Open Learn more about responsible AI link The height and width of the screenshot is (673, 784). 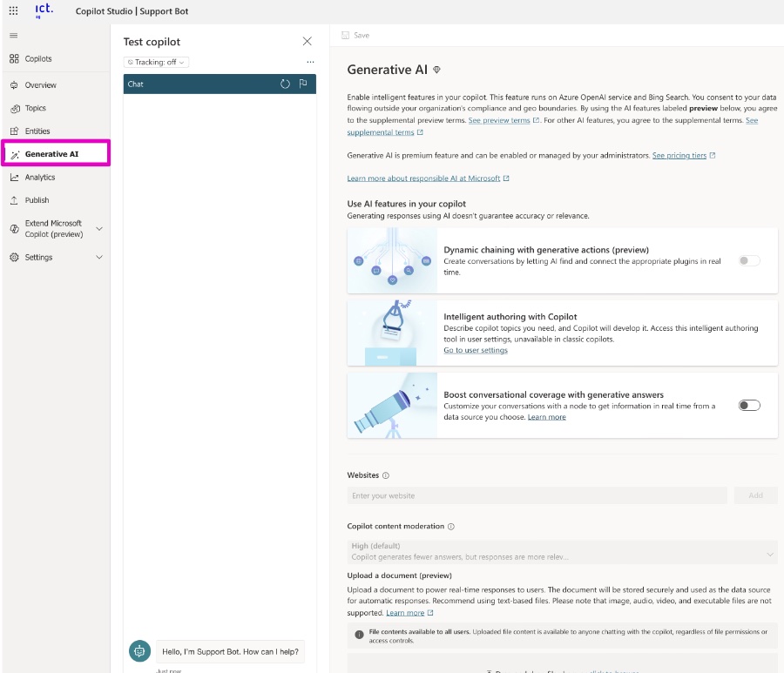[x=423, y=178]
